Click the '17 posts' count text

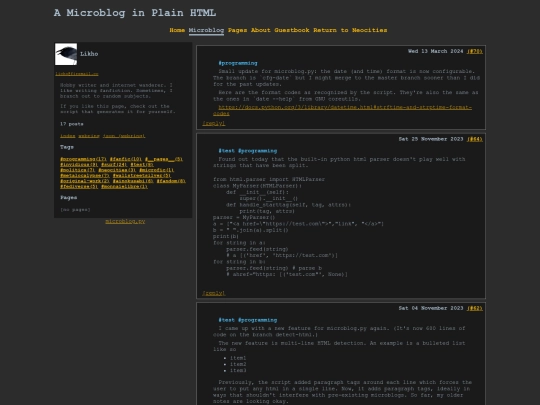point(72,124)
